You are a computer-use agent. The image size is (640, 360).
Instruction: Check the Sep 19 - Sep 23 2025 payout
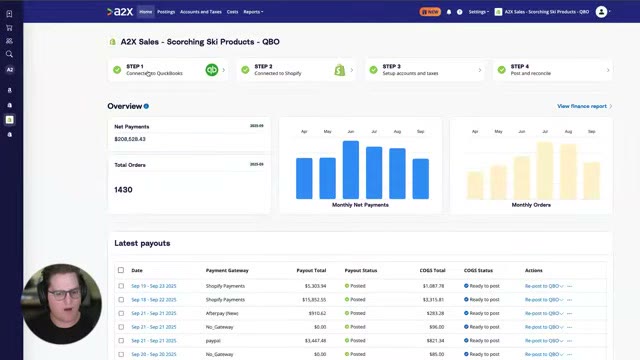(121, 286)
